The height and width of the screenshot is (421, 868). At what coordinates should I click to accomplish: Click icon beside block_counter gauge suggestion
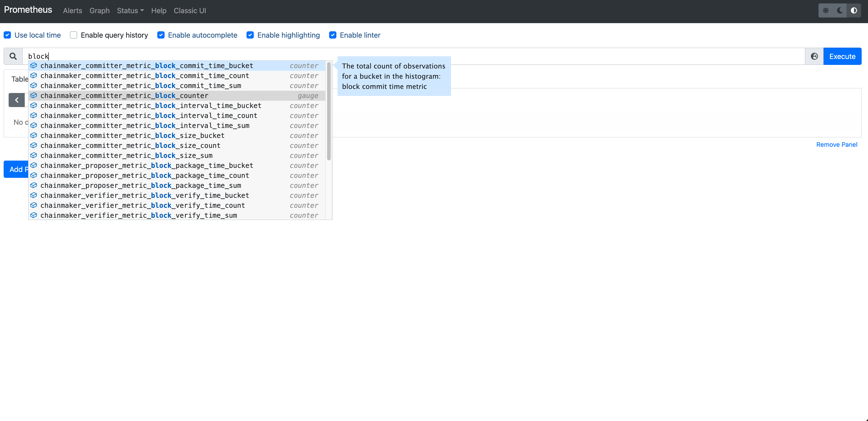[x=34, y=96]
